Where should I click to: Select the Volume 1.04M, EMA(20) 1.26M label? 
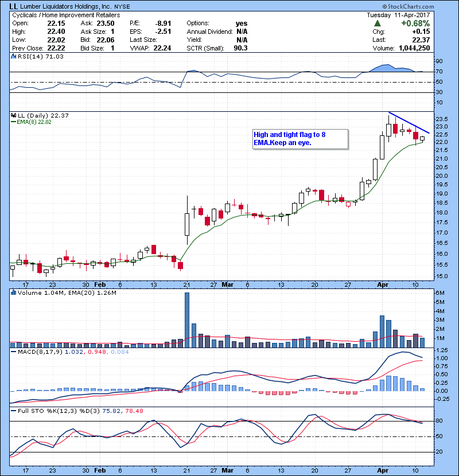click(67, 292)
